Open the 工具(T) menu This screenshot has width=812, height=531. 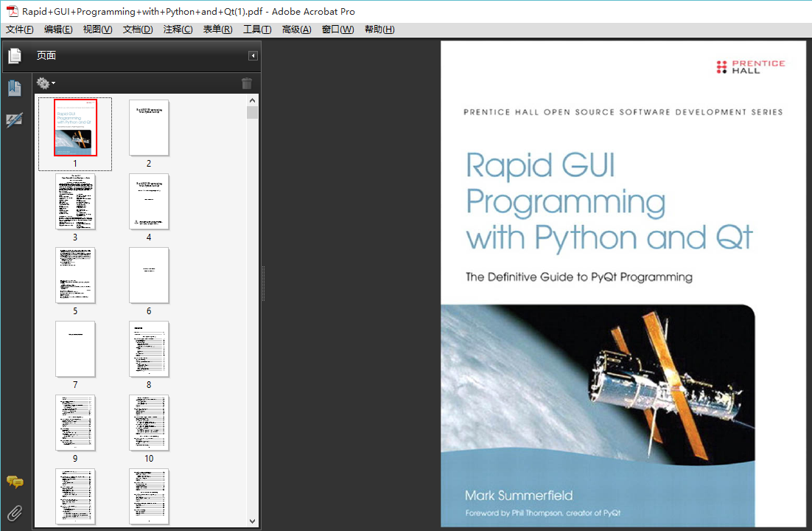pyautogui.click(x=257, y=29)
